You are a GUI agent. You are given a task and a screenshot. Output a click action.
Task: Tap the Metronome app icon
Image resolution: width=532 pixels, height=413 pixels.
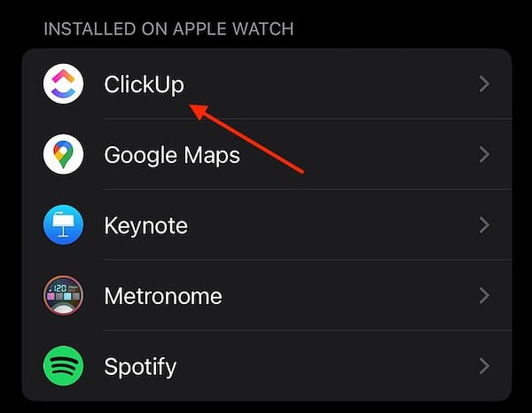(63, 295)
